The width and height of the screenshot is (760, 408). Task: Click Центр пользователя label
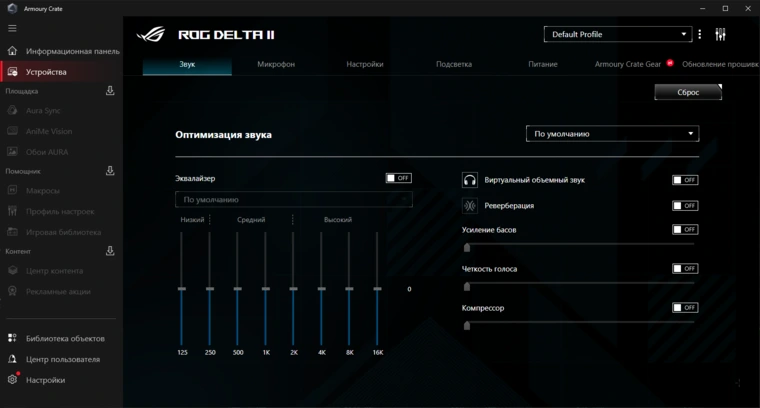[63, 359]
